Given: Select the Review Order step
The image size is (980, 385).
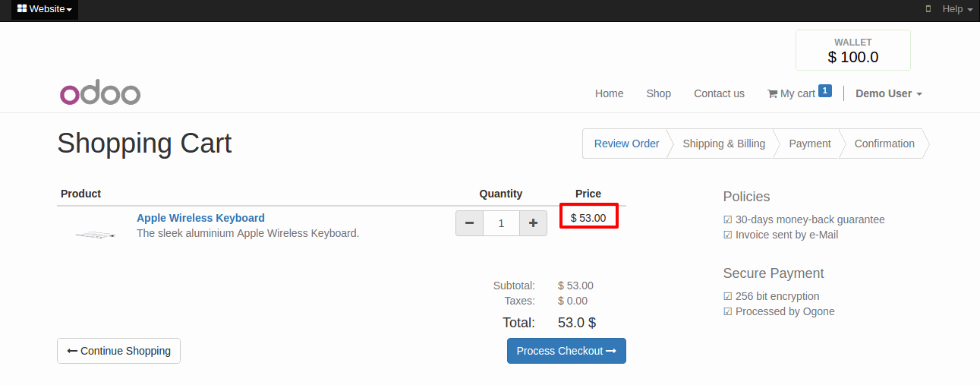Looking at the screenshot, I should [x=626, y=144].
